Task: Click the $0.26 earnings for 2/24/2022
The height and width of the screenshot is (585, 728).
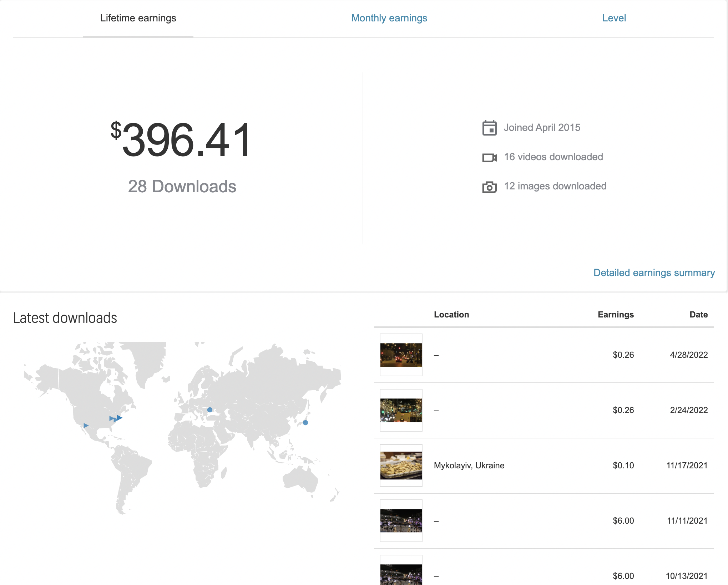Action: [x=623, y=410]
